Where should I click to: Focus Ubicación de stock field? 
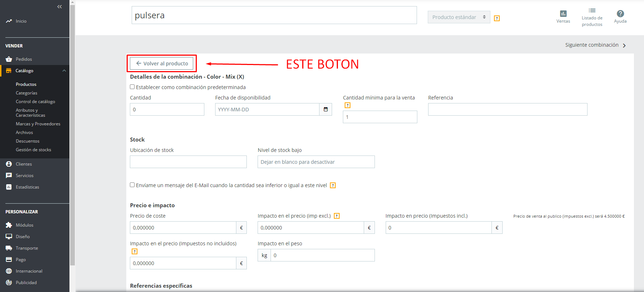(188, 162)
